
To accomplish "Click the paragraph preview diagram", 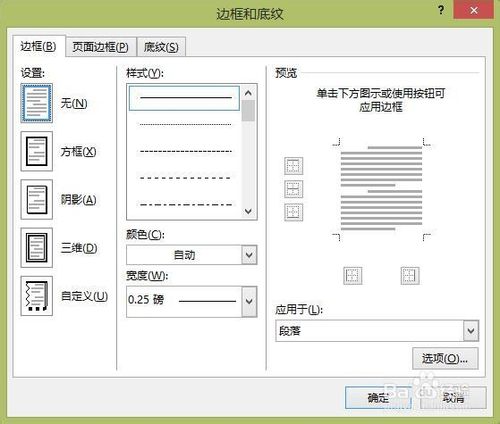I will pyautogui.click(x=381, y=189).
